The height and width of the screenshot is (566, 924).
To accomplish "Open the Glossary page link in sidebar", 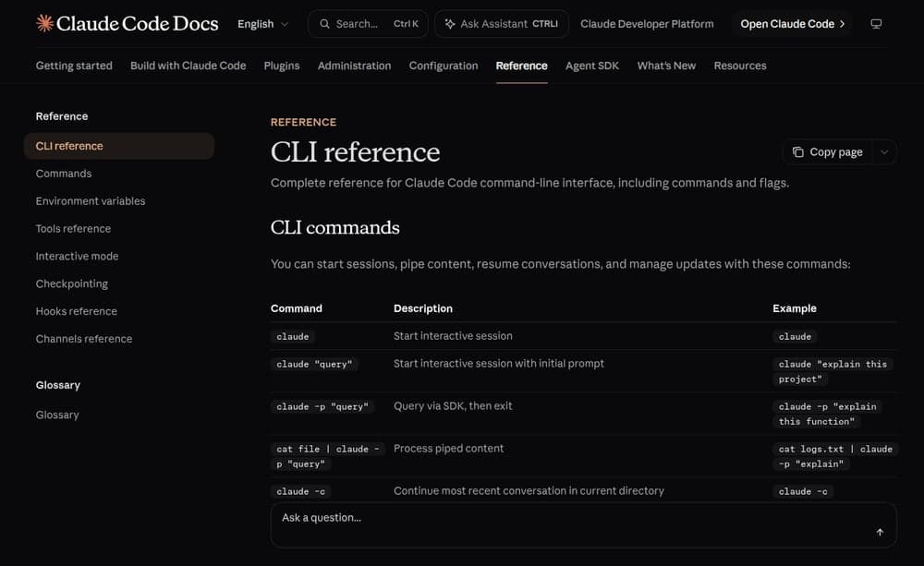I will point(57,415).
